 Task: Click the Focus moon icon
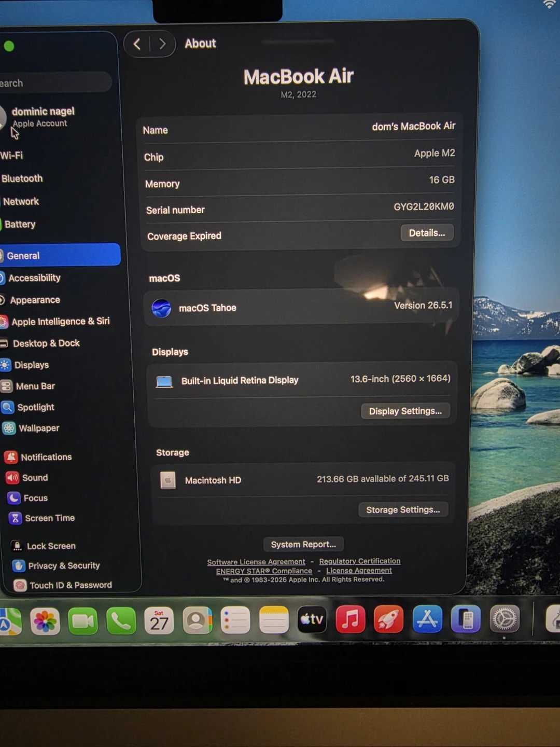(x=14, y=498)
